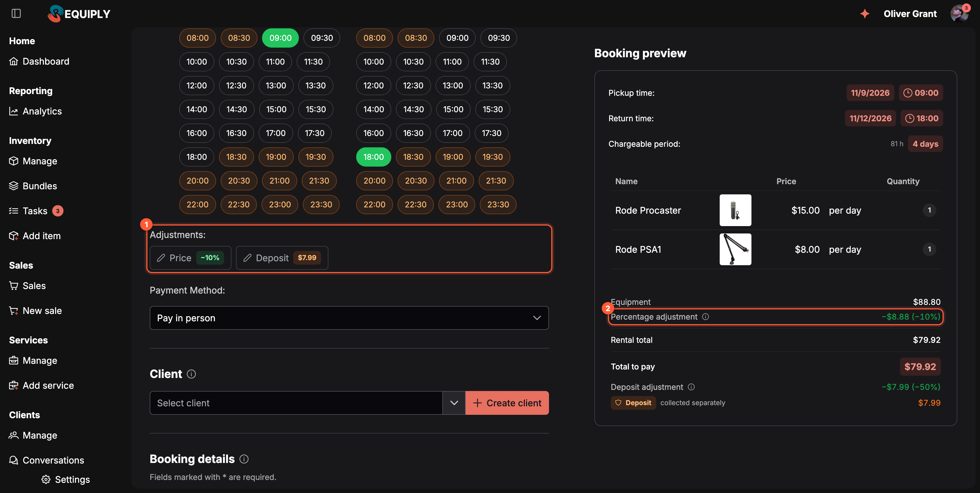Open Analytics in the sidebar
The width and height of the screenshot is (980, 493).
point(35,111)
